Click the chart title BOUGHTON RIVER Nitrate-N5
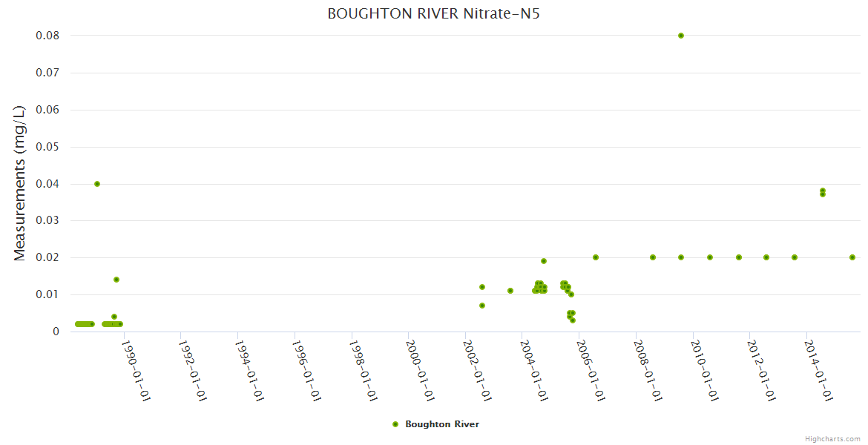 coord(433,14)
